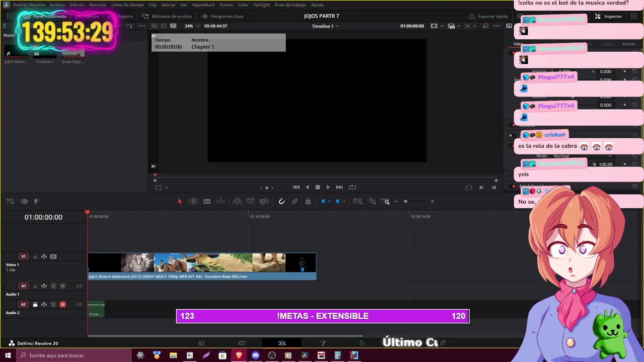Click the Windows search box
This screenshot has height=362, width=644.
pos(73,355)
